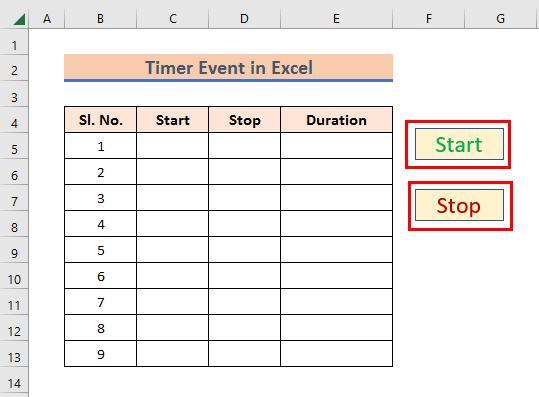This screenshot has height=397, width=539.
Task: Select row 5 header
Action: tap(14, 150)
